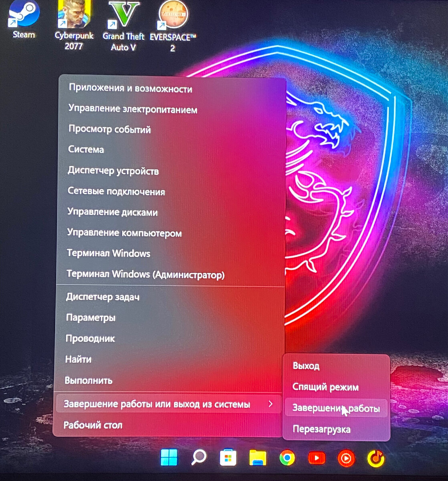Choose Выход in the submenu
The height and width of the screenshot is (481, 448).
[x=336, y=366]
